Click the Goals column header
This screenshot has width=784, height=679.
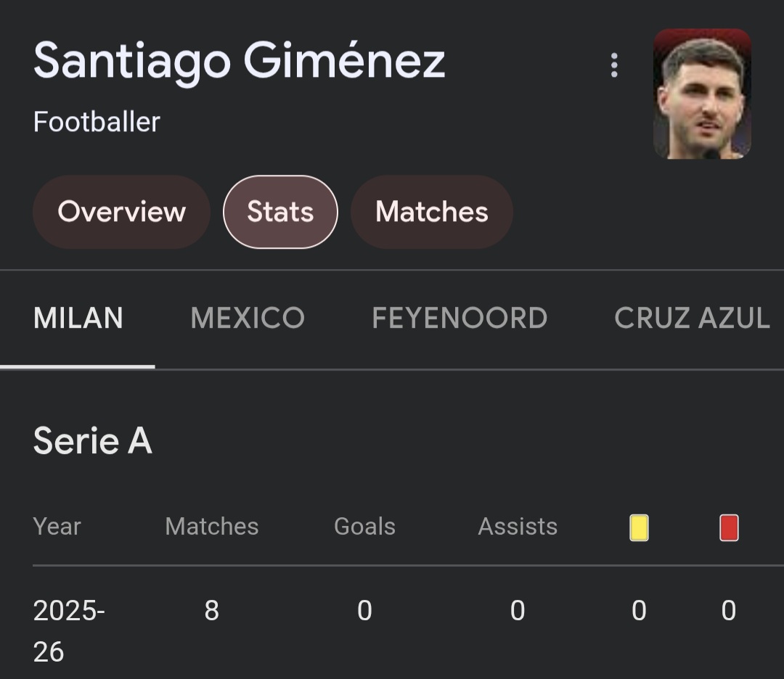tap(364, 527)
